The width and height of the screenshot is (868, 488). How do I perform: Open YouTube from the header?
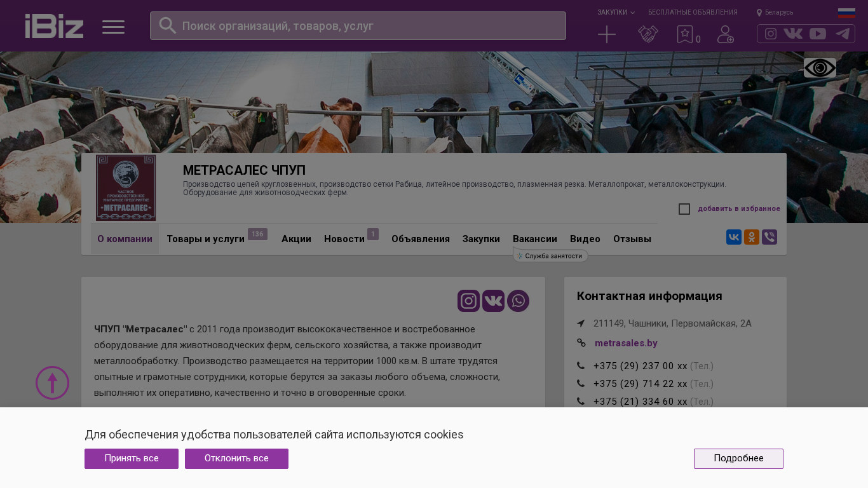pyautogui.click(x=818, y=34)
